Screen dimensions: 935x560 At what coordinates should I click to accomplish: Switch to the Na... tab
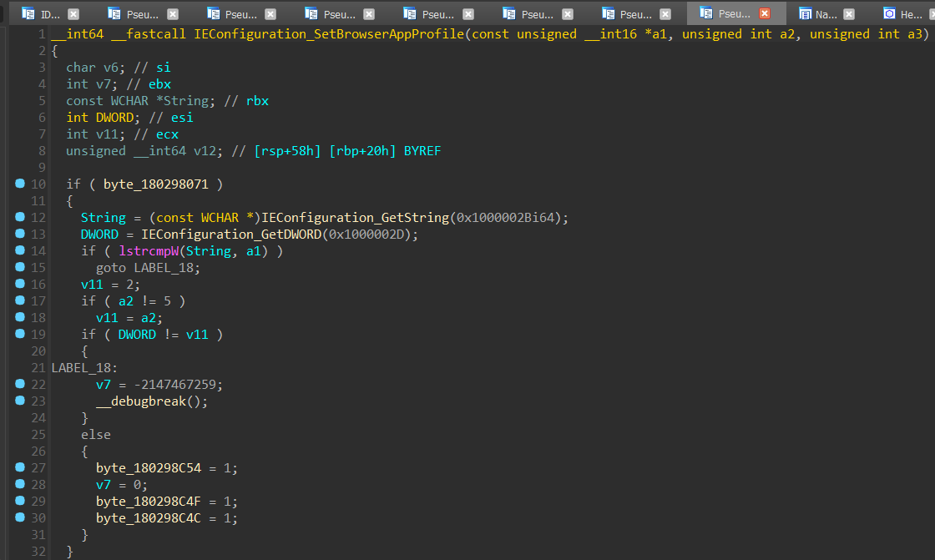coord(826,13)
